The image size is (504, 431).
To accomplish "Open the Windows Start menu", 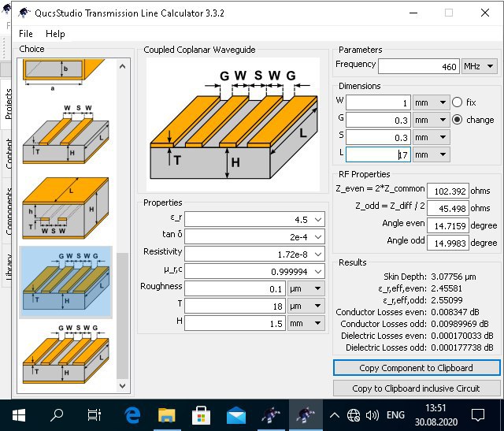I will pos(19,415).
